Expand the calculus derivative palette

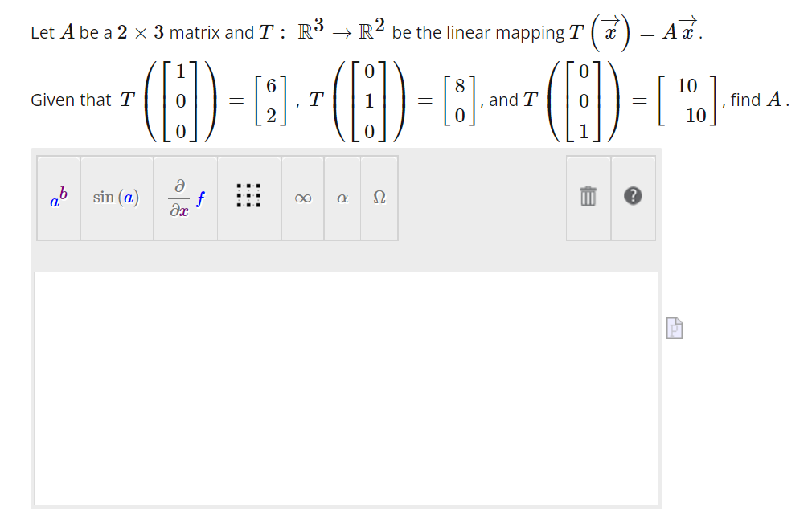click(184, 198)
